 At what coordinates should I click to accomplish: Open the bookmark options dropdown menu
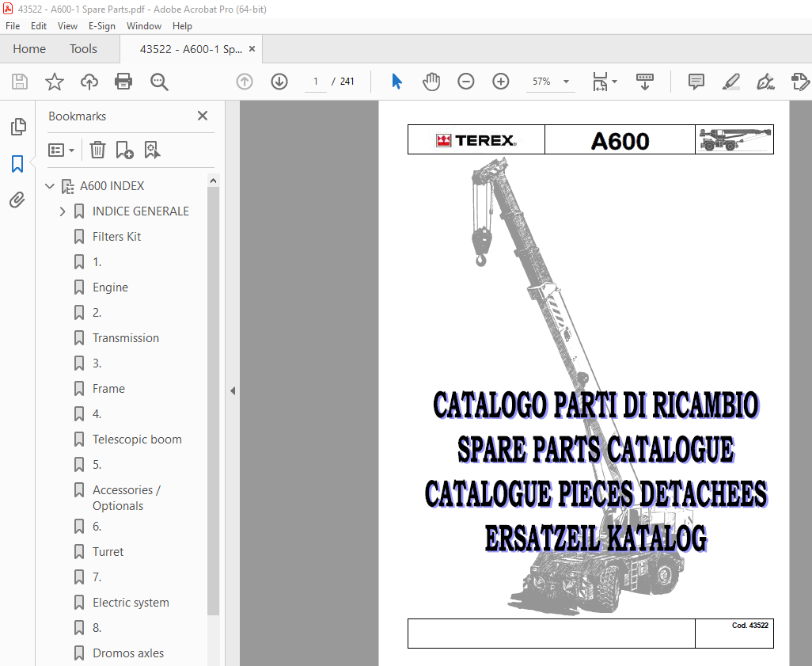[61, 150]
